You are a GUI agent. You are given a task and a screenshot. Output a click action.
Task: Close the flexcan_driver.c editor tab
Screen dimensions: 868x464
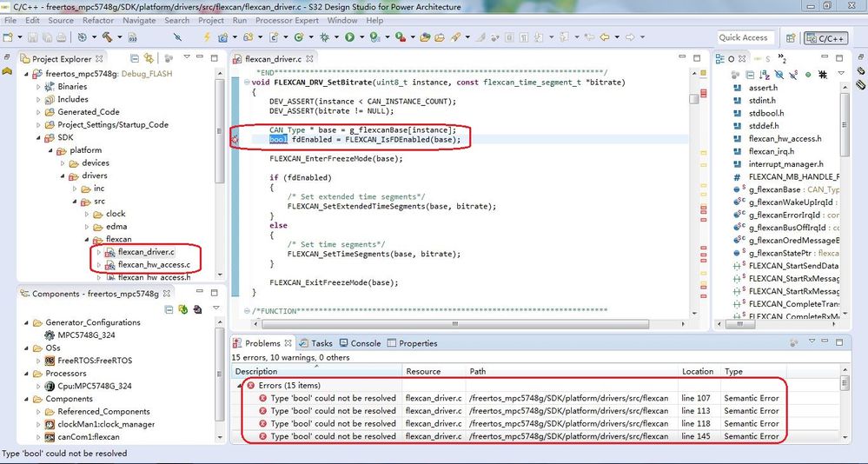tap(309, 59)
